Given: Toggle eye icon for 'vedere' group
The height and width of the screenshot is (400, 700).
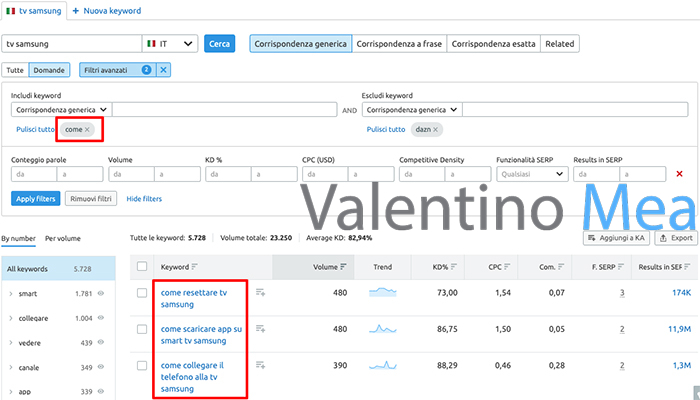Looking at the screenshot, I should tap(101, 342).
